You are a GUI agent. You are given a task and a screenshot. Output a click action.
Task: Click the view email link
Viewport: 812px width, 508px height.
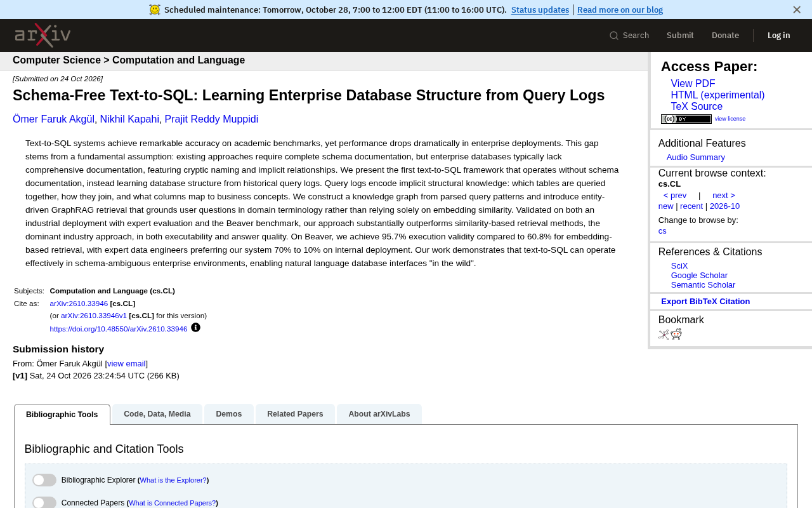point(126,364)
